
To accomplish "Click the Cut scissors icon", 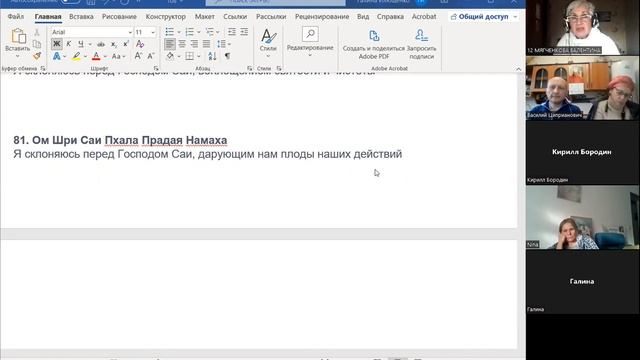I will pos(37,32).
